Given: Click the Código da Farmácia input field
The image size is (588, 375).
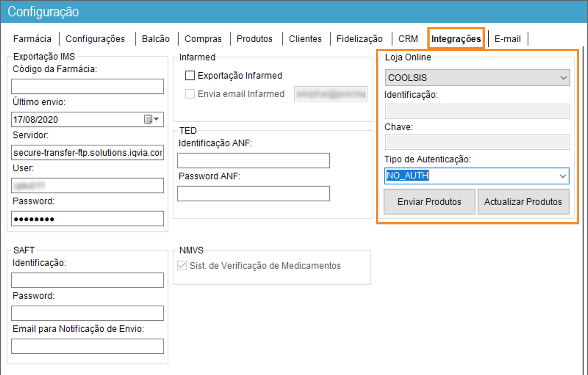Looking at the screenshot, I should tap(87, 86).
